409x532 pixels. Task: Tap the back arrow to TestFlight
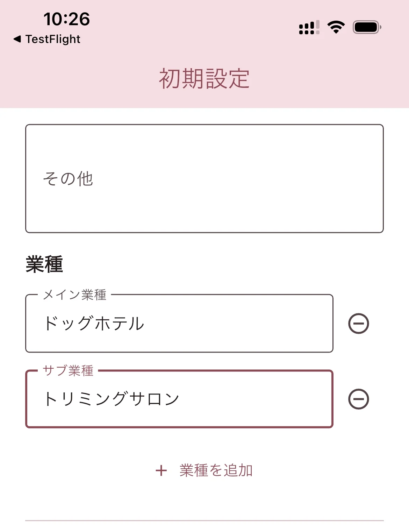[x=17, y=39]
